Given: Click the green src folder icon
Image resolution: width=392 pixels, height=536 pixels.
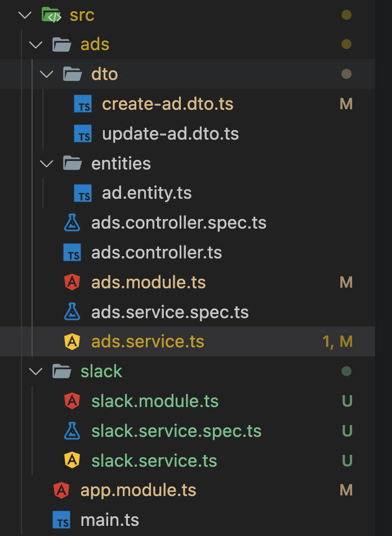Looking at the screenshot, I should (52, 15).
